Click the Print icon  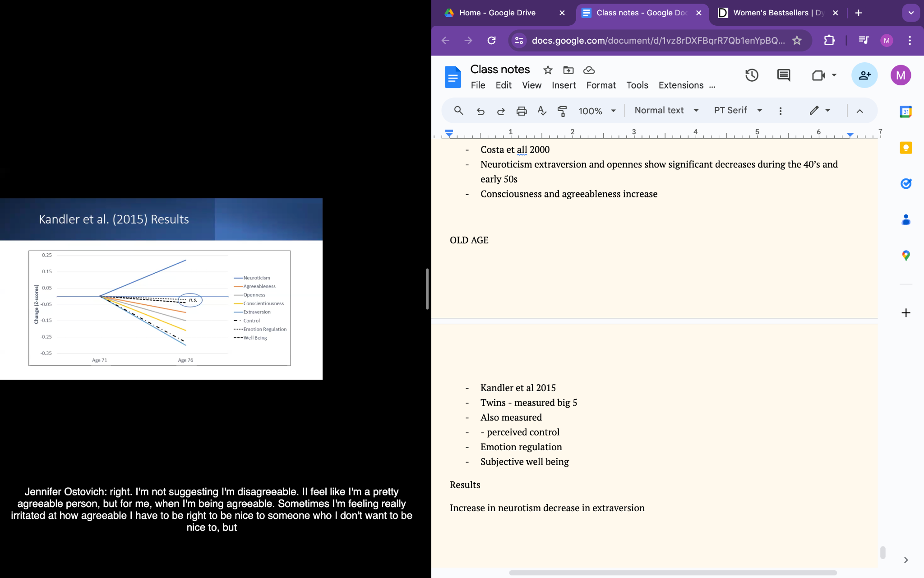point(522,111)
